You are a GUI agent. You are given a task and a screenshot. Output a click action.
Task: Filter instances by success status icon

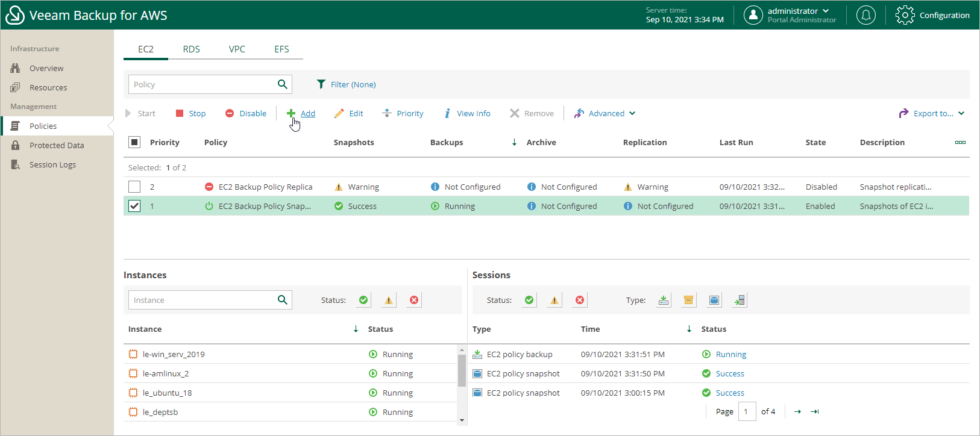point(363,300)
